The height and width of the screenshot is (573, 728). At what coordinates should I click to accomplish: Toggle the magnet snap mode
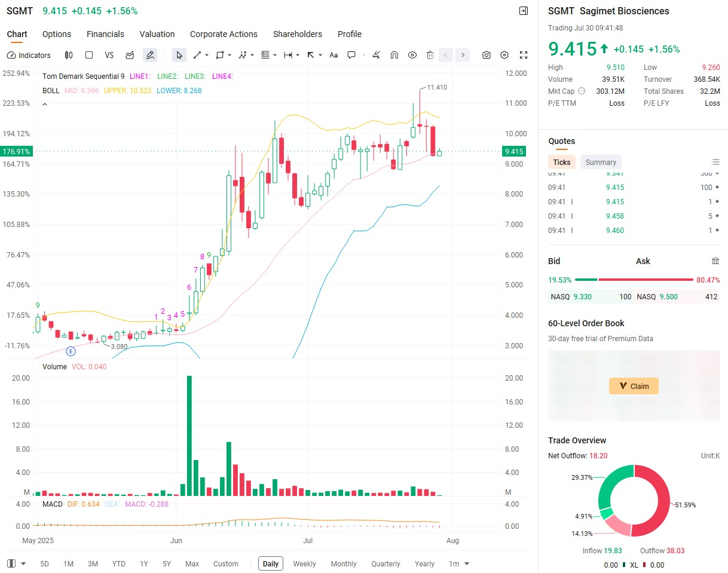tap(394, 55)
